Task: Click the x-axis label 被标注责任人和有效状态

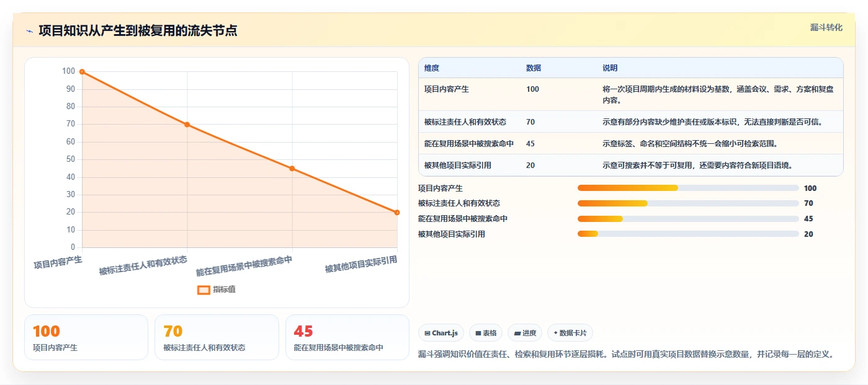Action: [143, 265]
